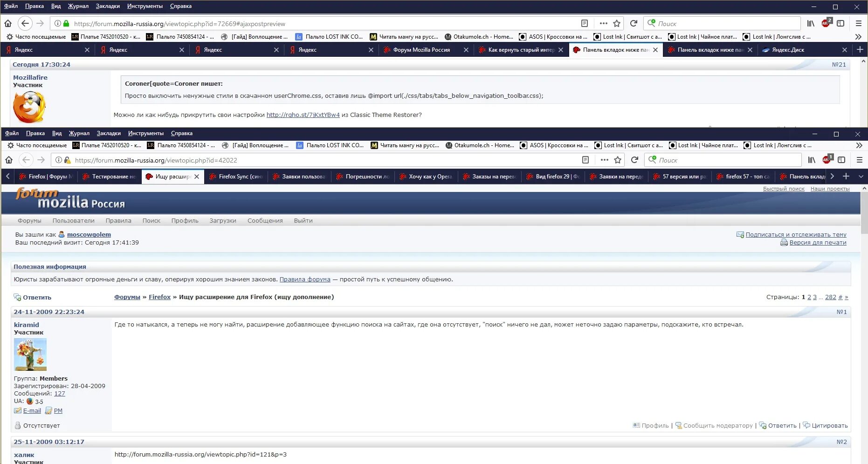Click kiramid avatar thumbnail
The image size is (868, 464).
30,354
